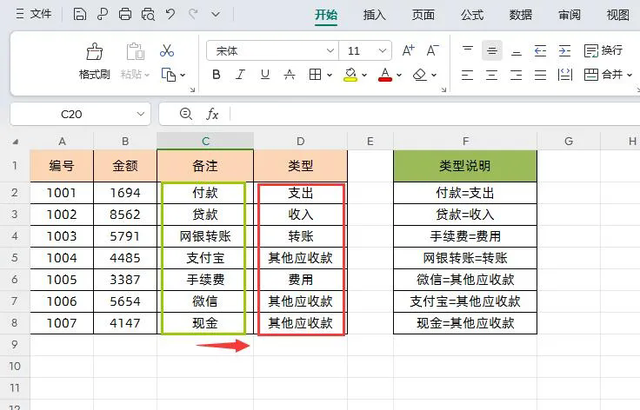Viewport: 640px width, 410px height.
Task: Click the Format Painter (格式刷) icon
Action: tap(95, 51)
